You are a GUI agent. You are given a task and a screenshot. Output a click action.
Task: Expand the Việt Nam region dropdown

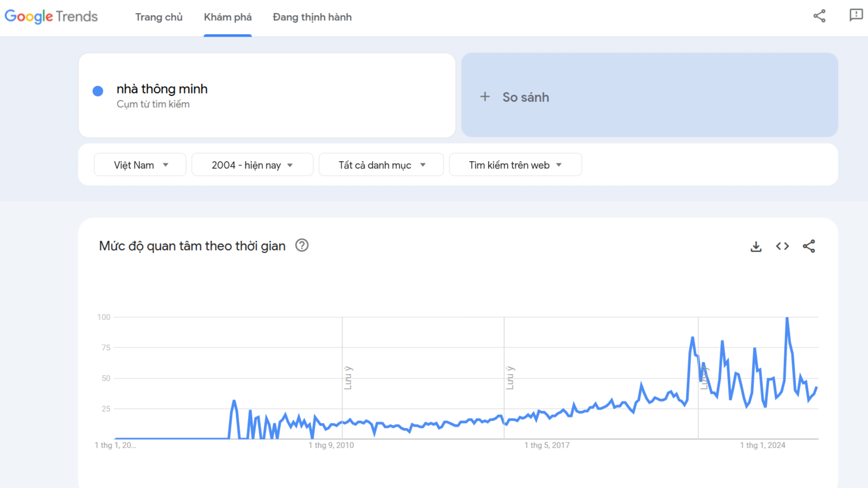click(x=140, y=165)
